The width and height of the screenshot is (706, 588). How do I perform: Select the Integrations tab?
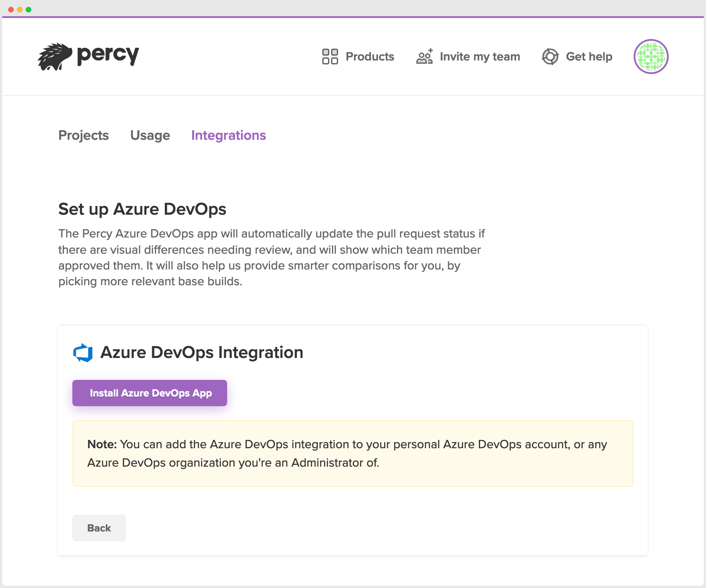pyautogui.click(x=228, y=135)
